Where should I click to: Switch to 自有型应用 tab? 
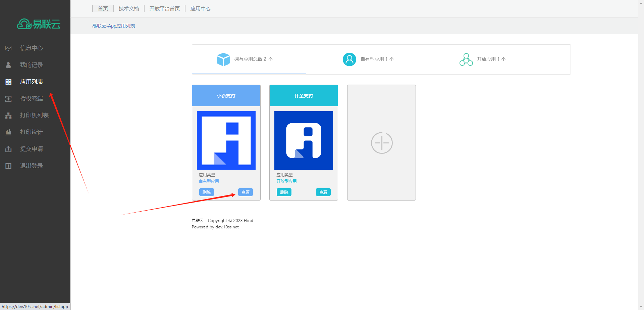pos(368,59)
